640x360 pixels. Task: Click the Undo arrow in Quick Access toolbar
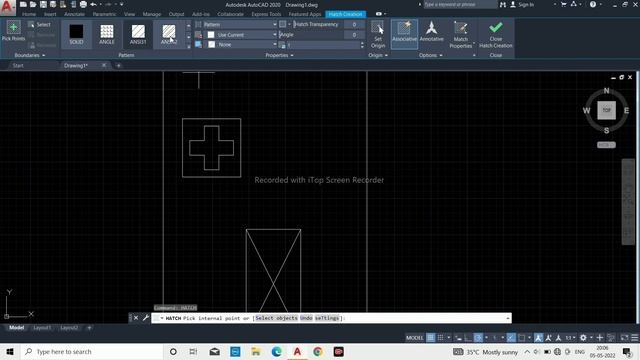93,4
